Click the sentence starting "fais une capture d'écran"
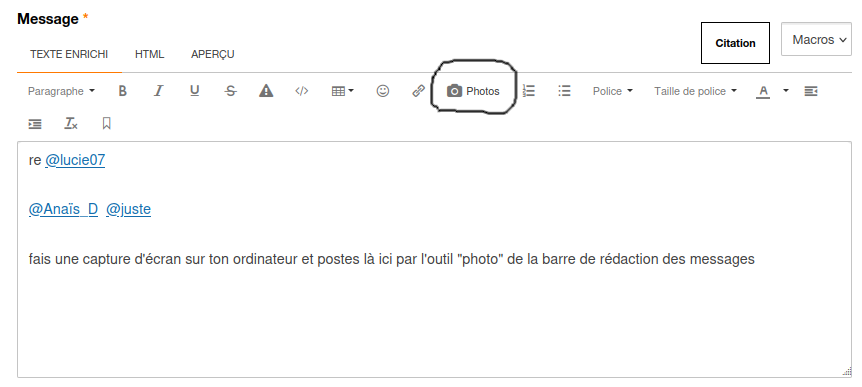 coord(391,259)
